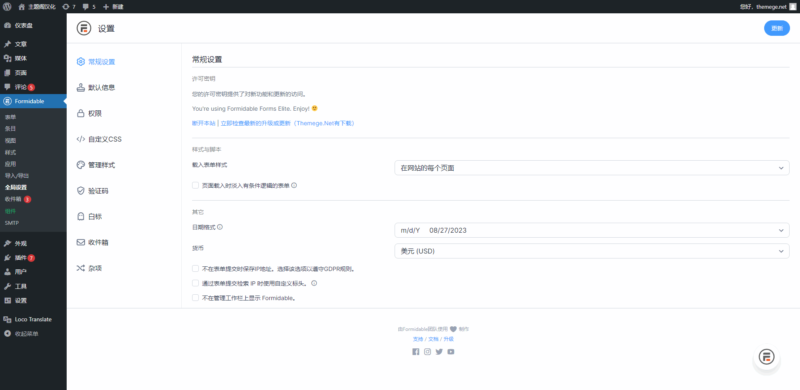Viewport: 800px width, 390px height.
Task: Select the 收件箱 inbox tab with envelope icon
Action: tap(92, 242)
